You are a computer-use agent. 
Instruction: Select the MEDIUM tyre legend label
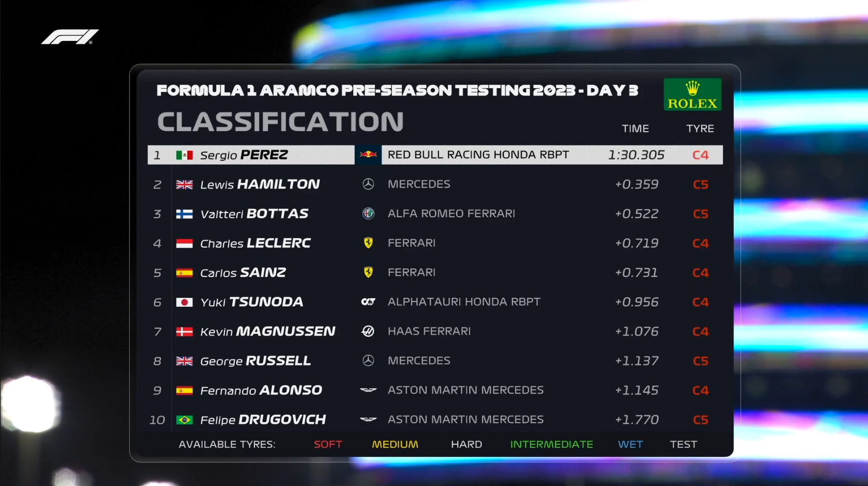(395, 444)
